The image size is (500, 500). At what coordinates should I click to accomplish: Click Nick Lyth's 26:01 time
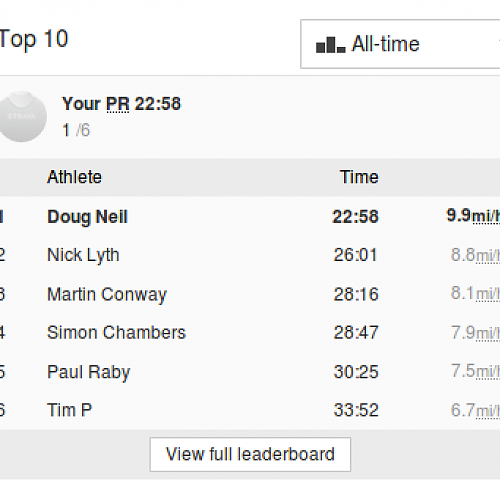pyautogui.click(x=355, y=255)
